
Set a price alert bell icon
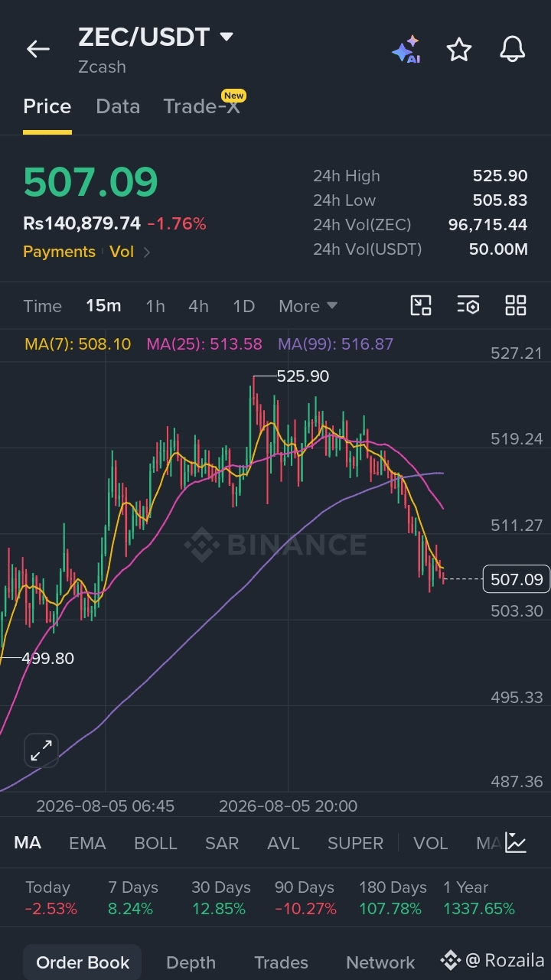(513, 50)
